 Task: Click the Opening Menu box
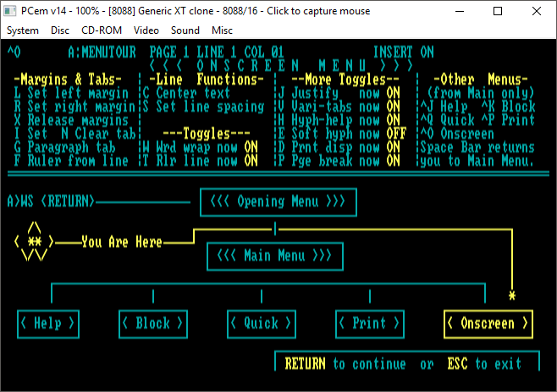[278, 202]
